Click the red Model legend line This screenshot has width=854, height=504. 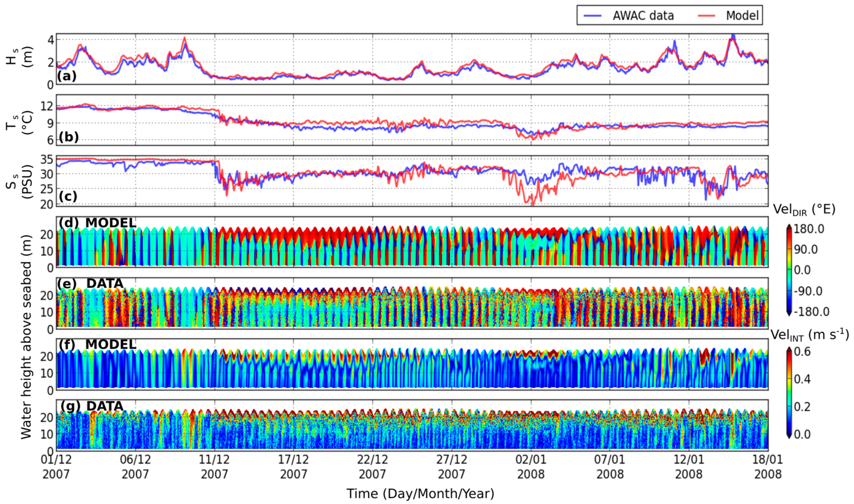pos(706,16)
